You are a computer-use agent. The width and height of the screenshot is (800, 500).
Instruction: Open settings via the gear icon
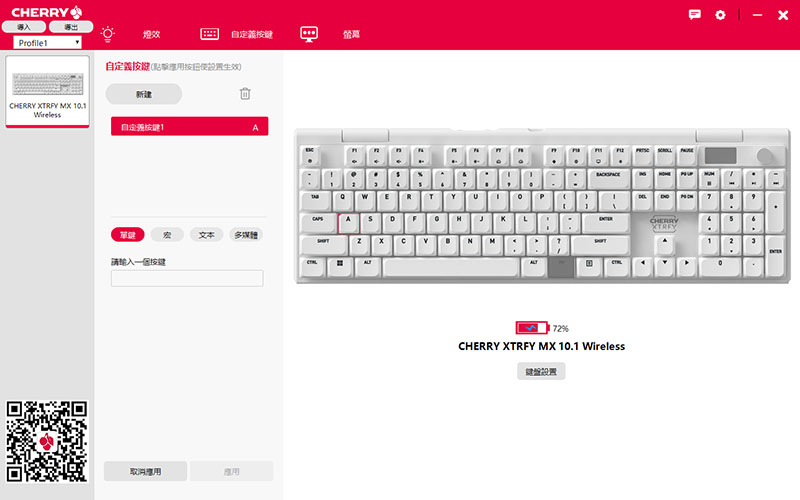[x=720, y=15]
